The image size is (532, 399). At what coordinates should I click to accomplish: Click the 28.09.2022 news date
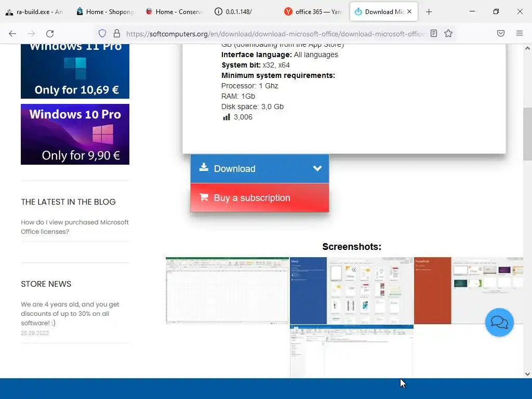click(x=35, y=333)
